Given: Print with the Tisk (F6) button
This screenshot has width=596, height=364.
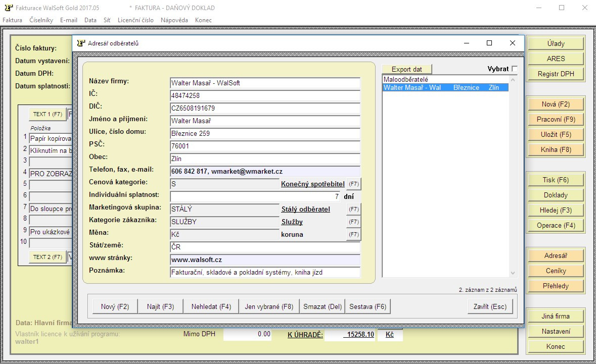Looking at the screenshot, I should [556, 180].
